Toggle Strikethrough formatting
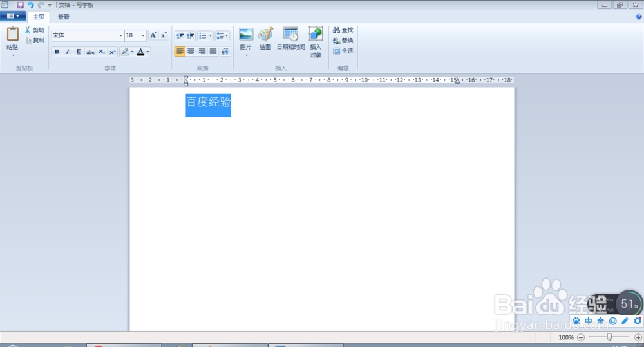 pyautogui.click(x=90, y=52)
